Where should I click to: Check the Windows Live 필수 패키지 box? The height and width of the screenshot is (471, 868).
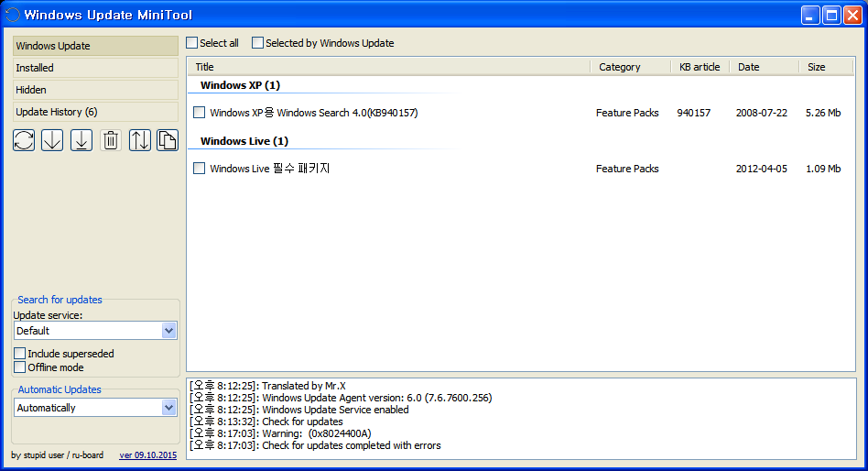click(200, 168)
